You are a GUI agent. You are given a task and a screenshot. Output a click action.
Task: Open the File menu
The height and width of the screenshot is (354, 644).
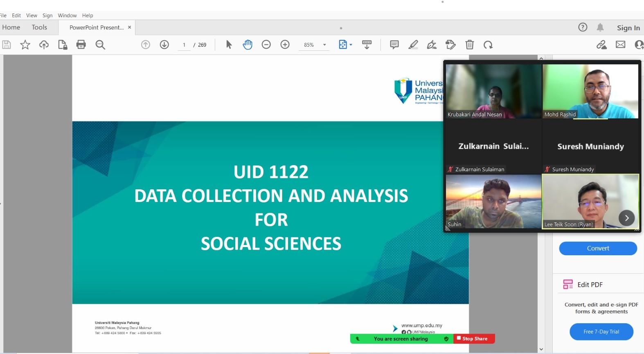click(3, 16)
